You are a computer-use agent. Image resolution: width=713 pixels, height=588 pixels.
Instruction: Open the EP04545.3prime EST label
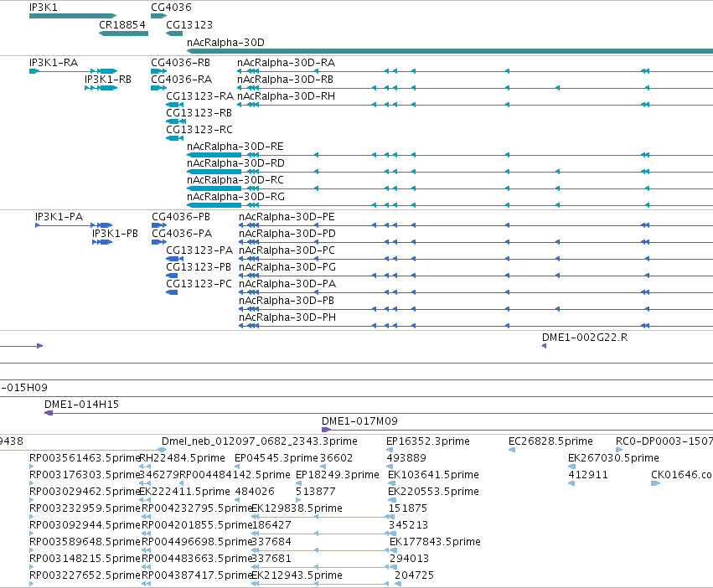point(276,458)
